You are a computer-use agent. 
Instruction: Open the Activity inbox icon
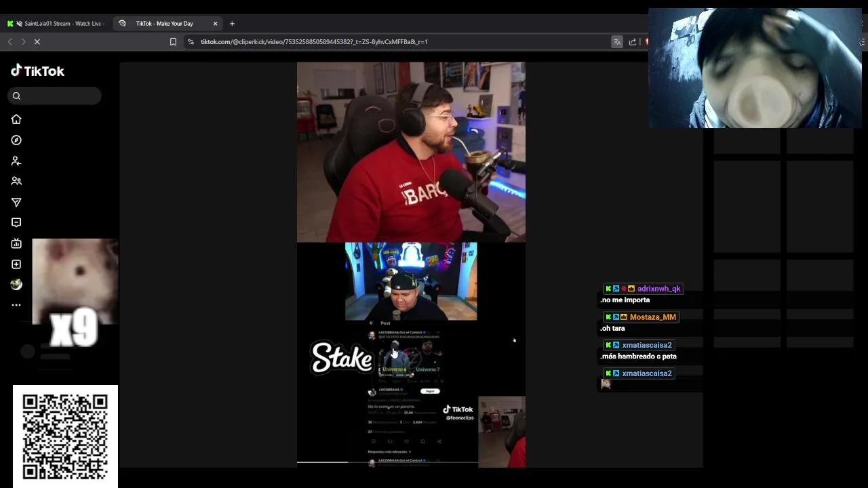(16, 222)
